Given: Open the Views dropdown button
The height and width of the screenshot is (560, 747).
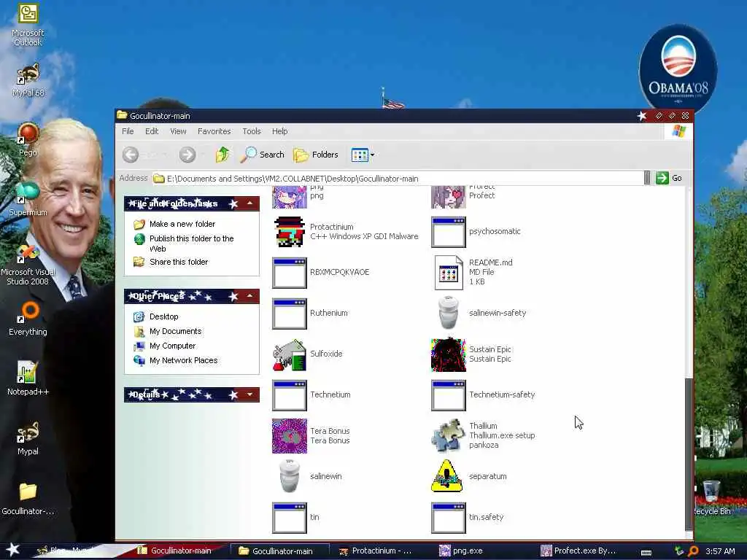Looking at the screenshot, I should (x=363, y=155).
